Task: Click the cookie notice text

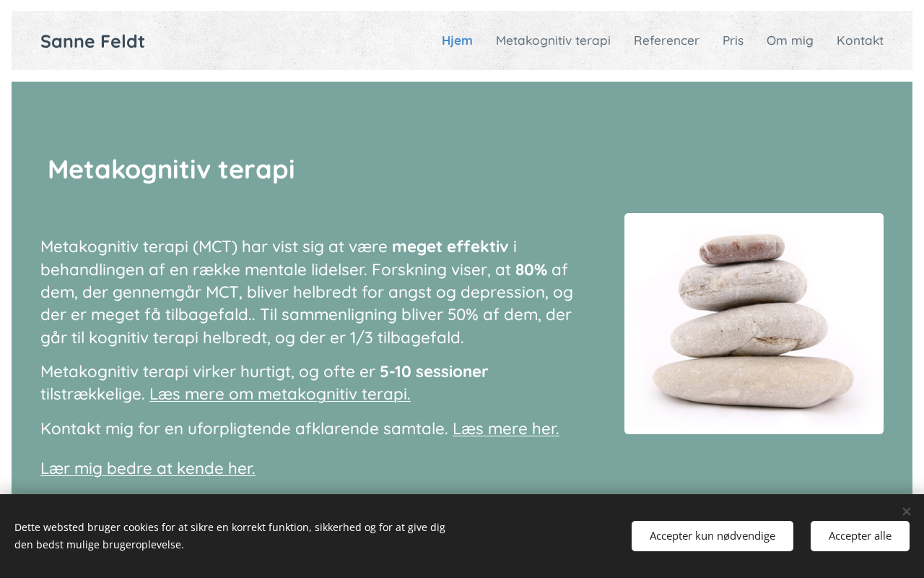Action: click(x=230, y=536)
